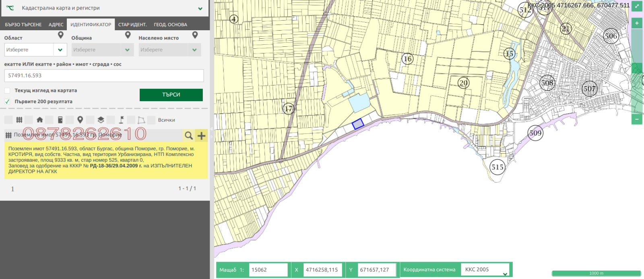This screenshot has width=644, height=279.
Task: Enable 'Текущ изглед на картата' checkbox
Action: (x=7, y=91)
